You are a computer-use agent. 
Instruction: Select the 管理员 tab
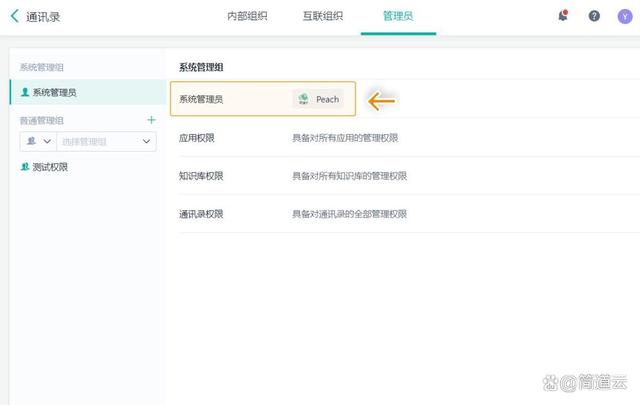pos(397,16)
